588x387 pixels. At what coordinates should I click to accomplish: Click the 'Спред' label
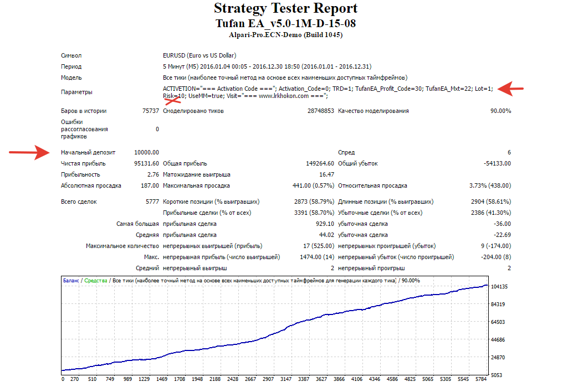[x=346, y=152]
